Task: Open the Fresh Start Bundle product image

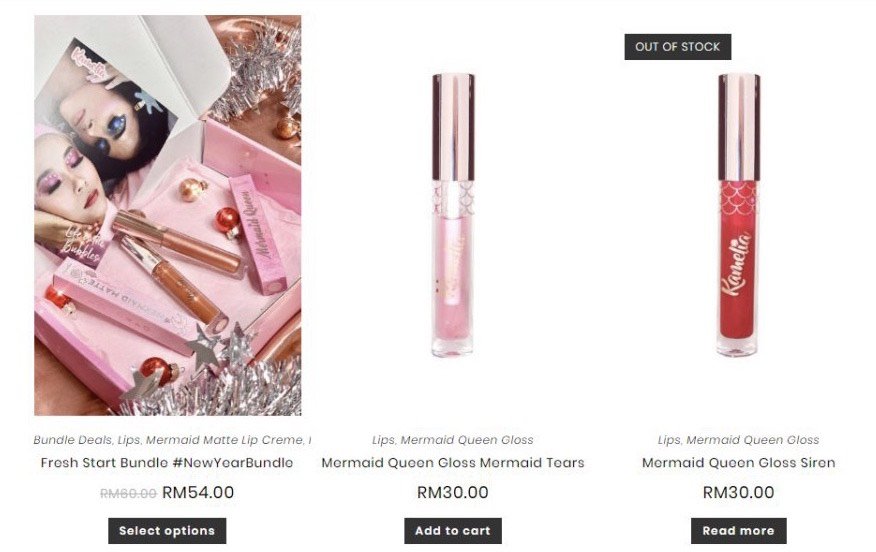Action: [x=168, y=215]
